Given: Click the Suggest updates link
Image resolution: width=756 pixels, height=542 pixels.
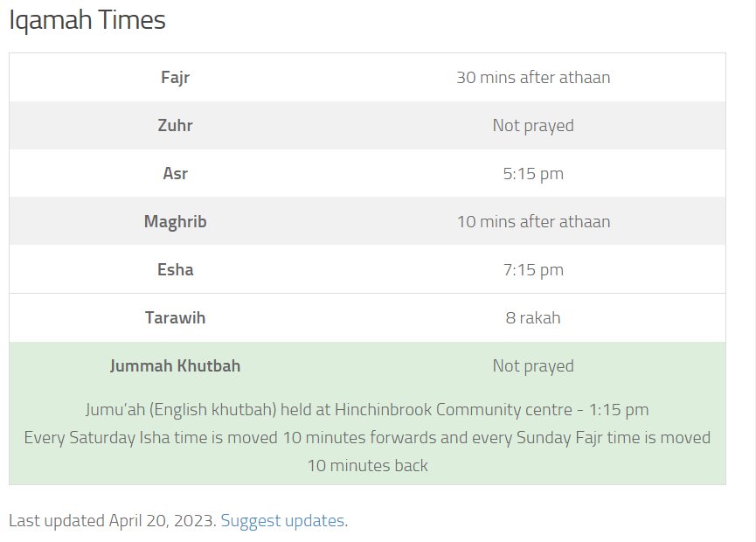Looking at the screenshot, I should (282, 521).
